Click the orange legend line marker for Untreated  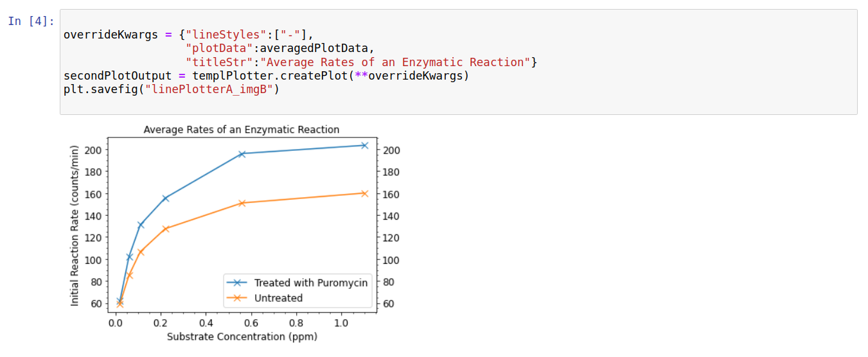(237, 298)
